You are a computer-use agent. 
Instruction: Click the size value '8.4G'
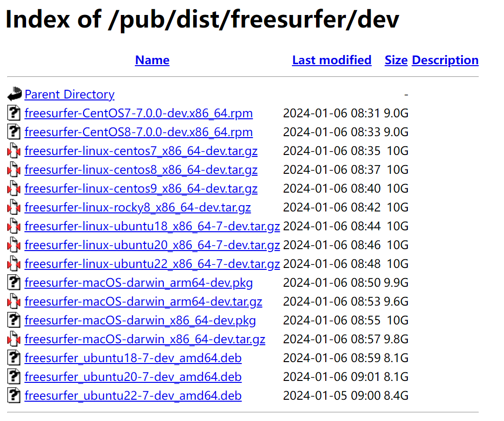(396, 395)
